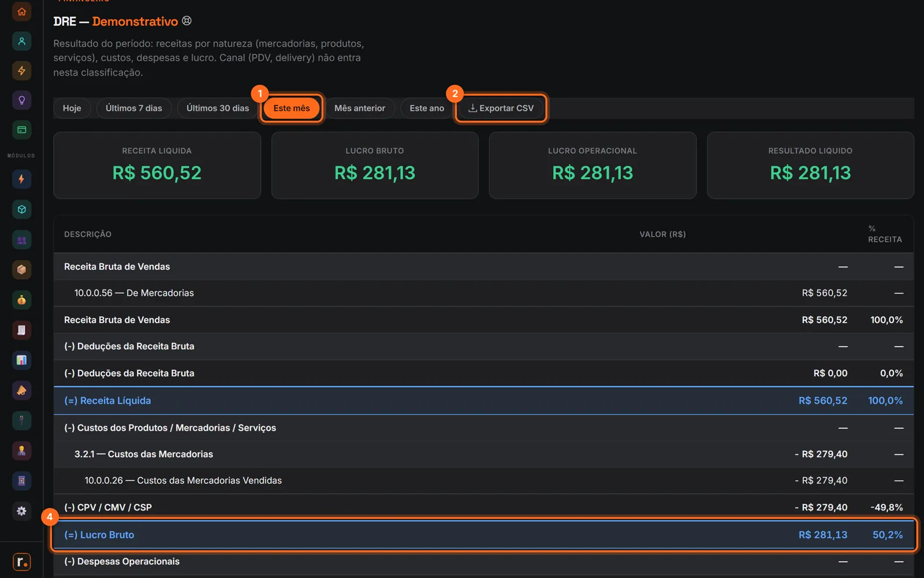
Task: Click the Receita Liquida summary card
Action: point(157,165)
